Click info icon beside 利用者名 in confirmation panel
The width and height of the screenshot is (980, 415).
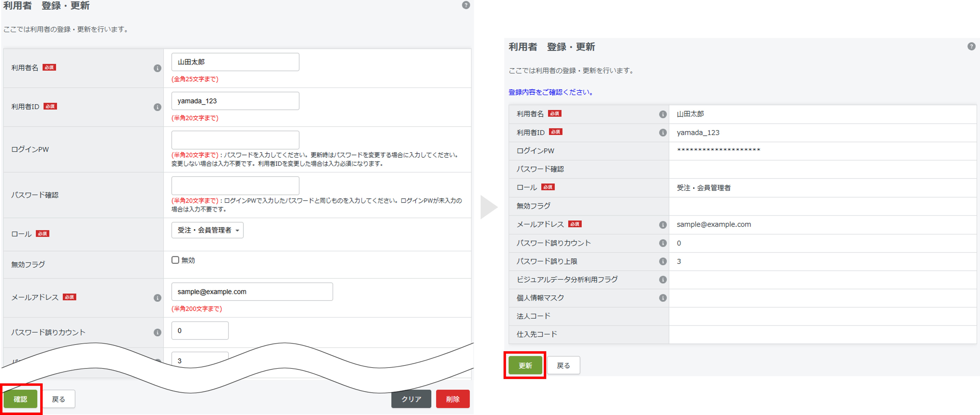663,114
